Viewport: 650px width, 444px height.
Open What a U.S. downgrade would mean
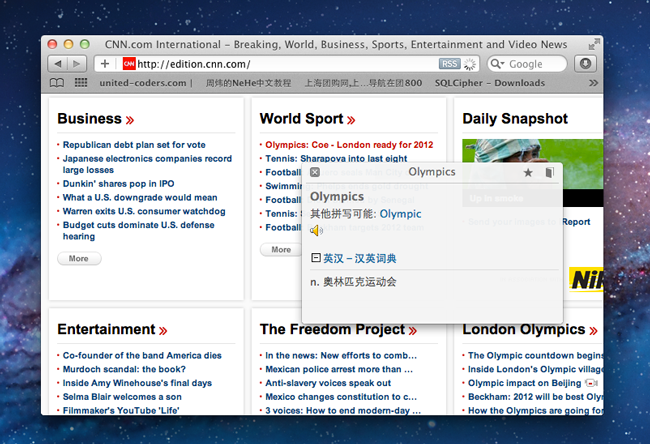pos(140,197)
